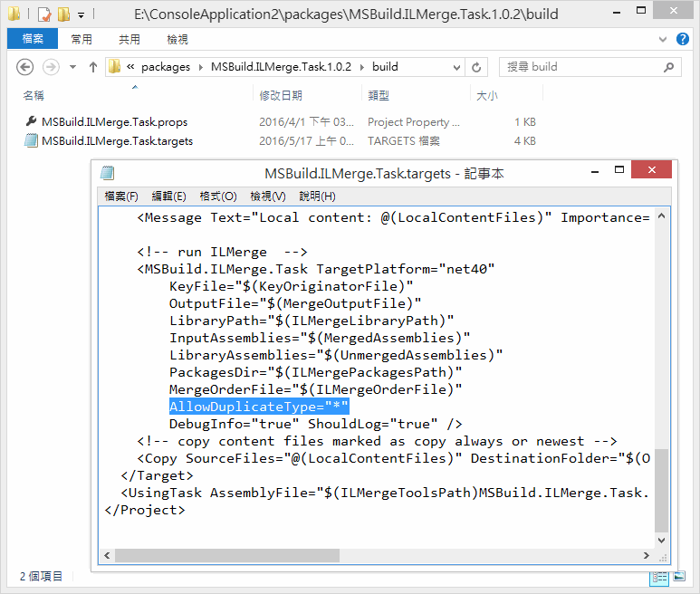Sort by 大小 column header
This screenshot has width=700, height=594.
point(486,95)
